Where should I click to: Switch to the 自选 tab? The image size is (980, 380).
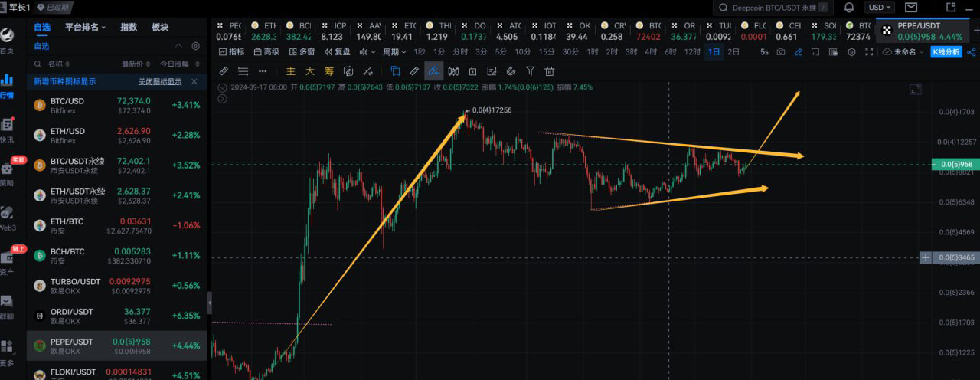click(42, 27)
